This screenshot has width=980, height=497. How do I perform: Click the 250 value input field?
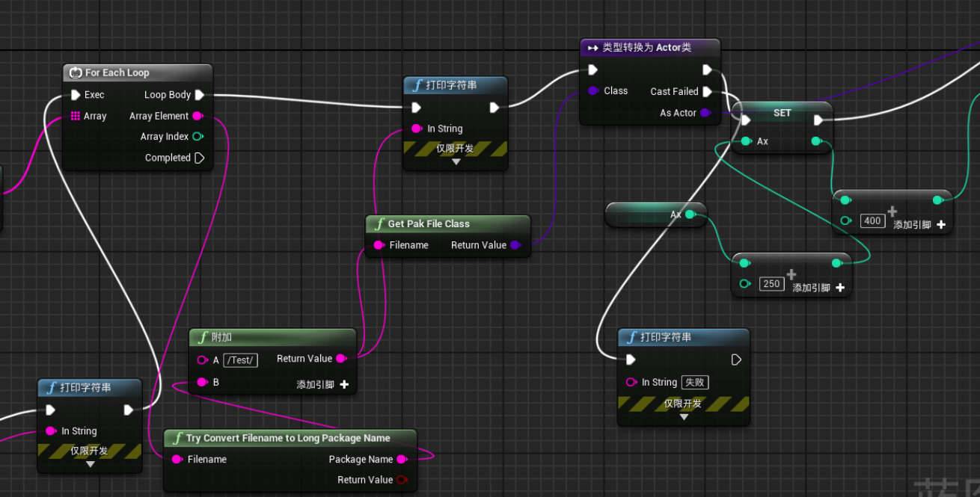pos(771,284)
